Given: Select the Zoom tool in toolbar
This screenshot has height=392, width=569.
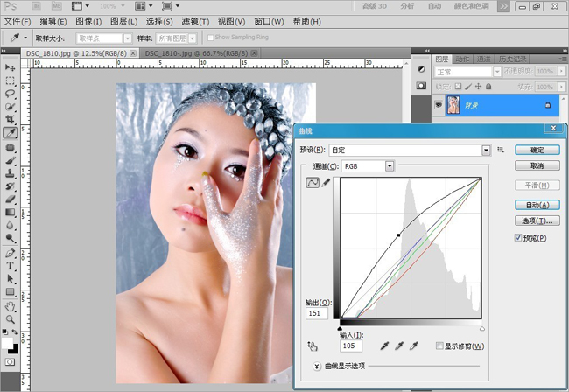Looking at the screenshot, I should tap(11, 319).
